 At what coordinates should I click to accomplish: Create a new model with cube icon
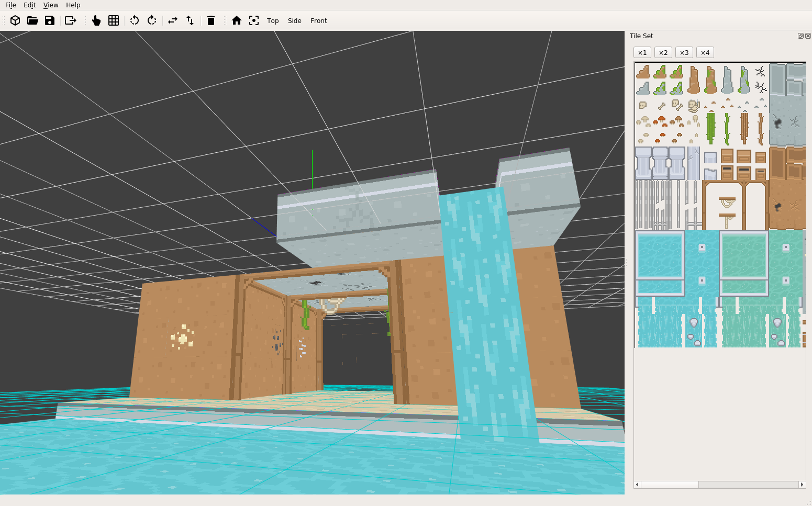point(15,20)
